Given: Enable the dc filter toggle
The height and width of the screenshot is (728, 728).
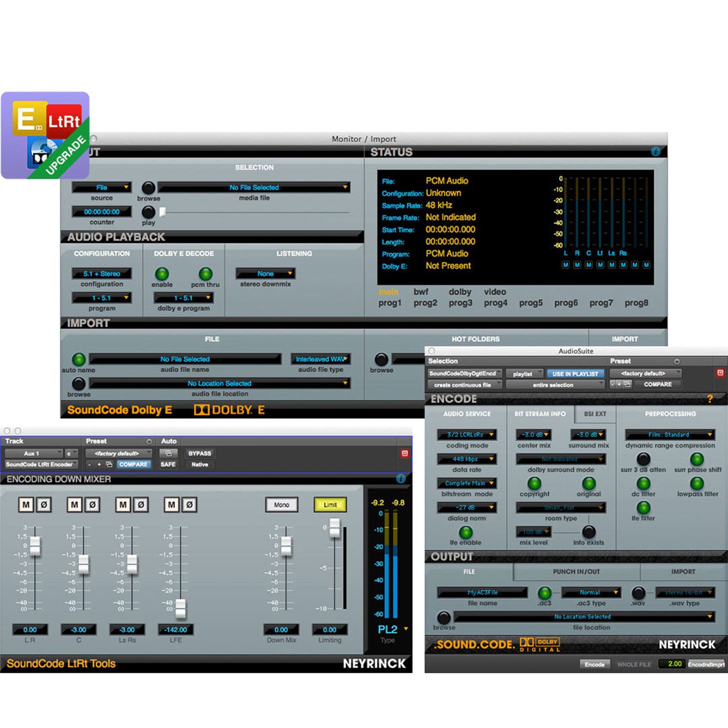Looking at the screenshot, I should [643, 483].
